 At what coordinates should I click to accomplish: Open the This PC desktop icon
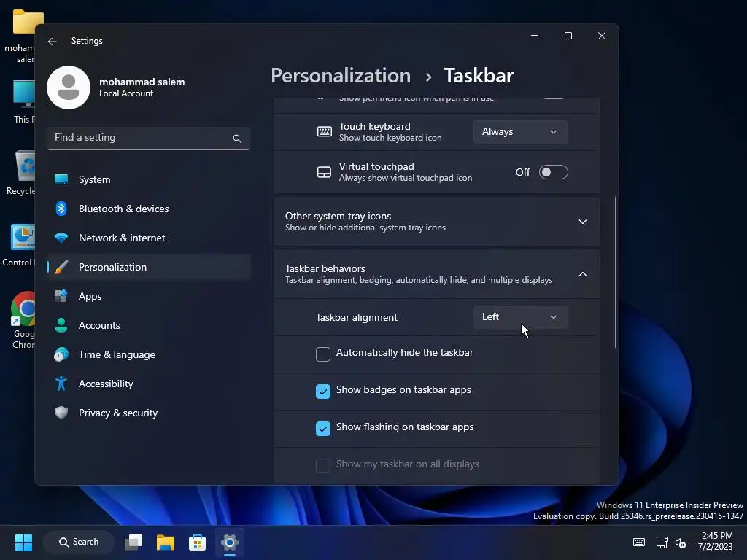[24, 102]
